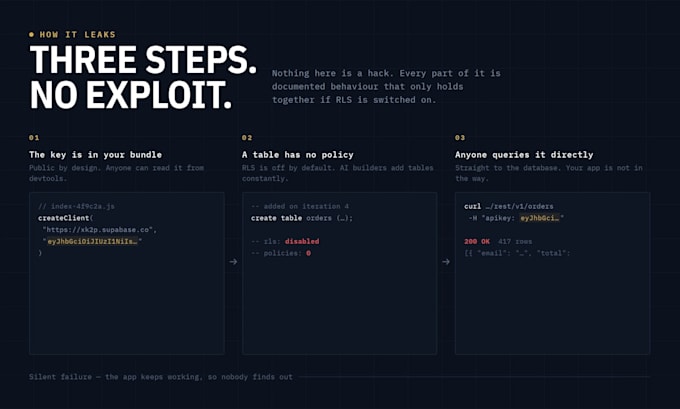Click the 'create table orders (…);' line
The width and height of the screenshot is (680, 409).
click(302, 218)
